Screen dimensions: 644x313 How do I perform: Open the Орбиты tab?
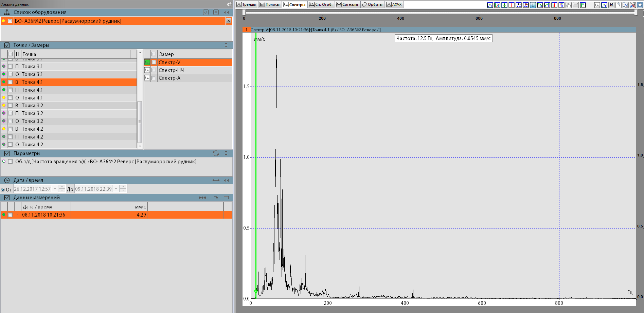point(373,4)
